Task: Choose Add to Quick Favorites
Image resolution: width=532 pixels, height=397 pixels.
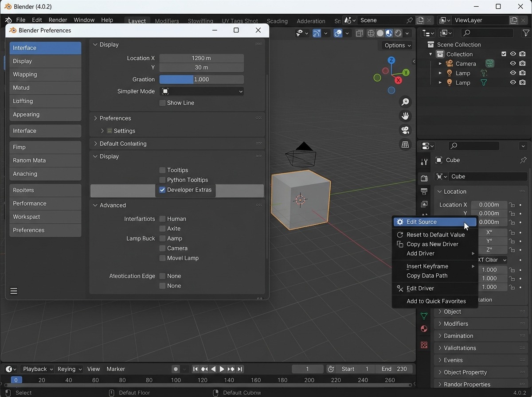Action: (435, 301)
